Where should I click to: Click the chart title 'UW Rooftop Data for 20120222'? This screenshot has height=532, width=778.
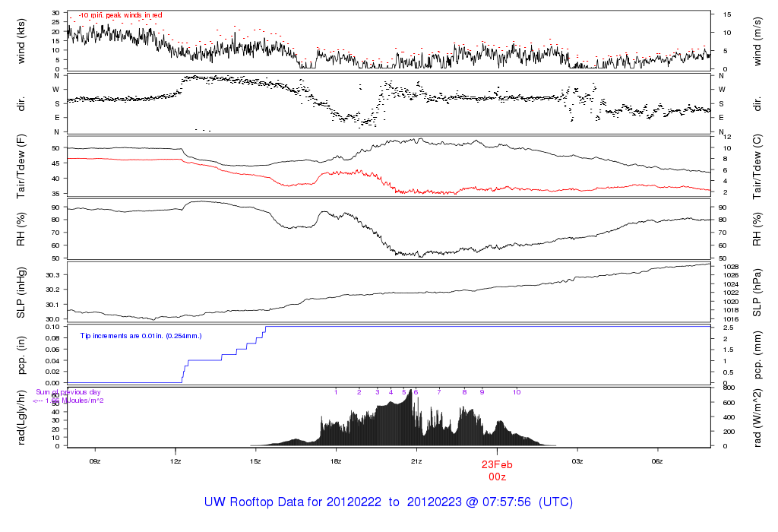tap(293, 502)
